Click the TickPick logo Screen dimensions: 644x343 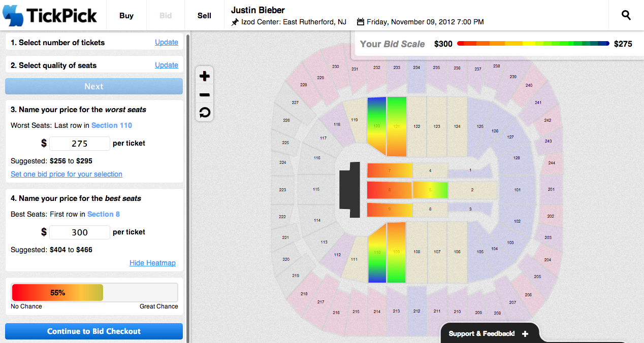click(50, 15)
